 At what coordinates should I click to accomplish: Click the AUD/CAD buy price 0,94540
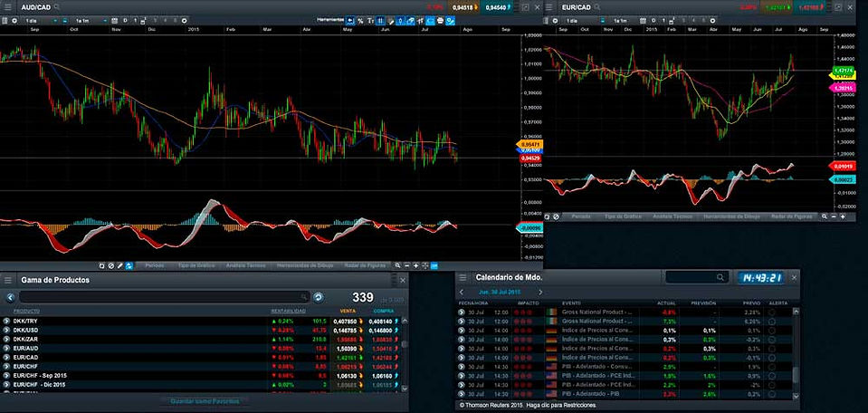[x=498, y=8]
